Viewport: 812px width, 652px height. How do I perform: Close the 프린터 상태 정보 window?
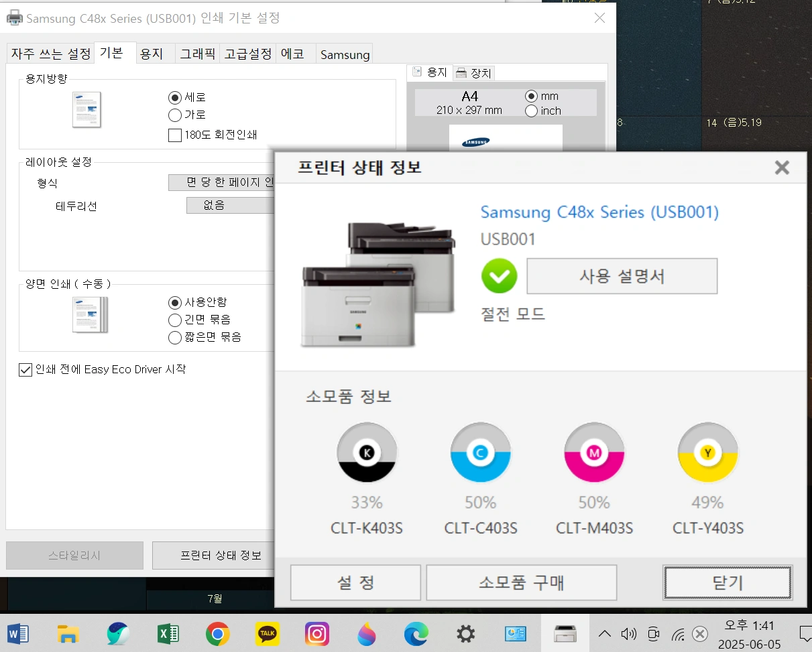click(782, 168)
